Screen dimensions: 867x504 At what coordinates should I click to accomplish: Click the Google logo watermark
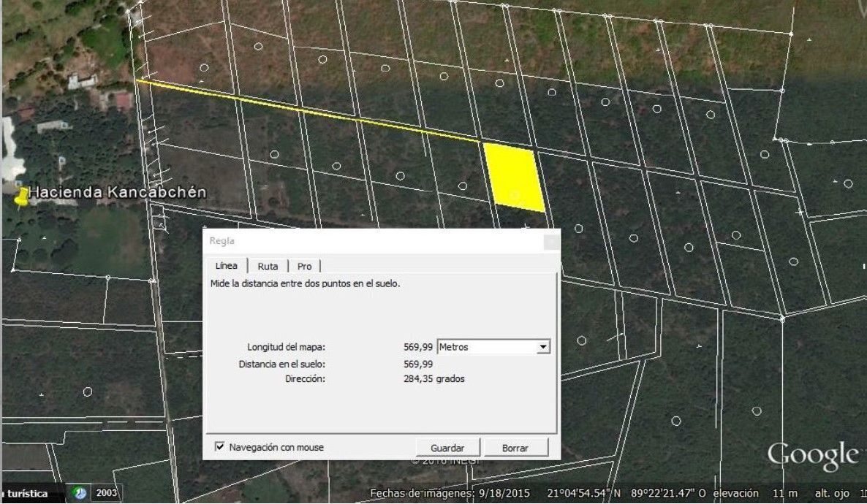click(811, 456)
